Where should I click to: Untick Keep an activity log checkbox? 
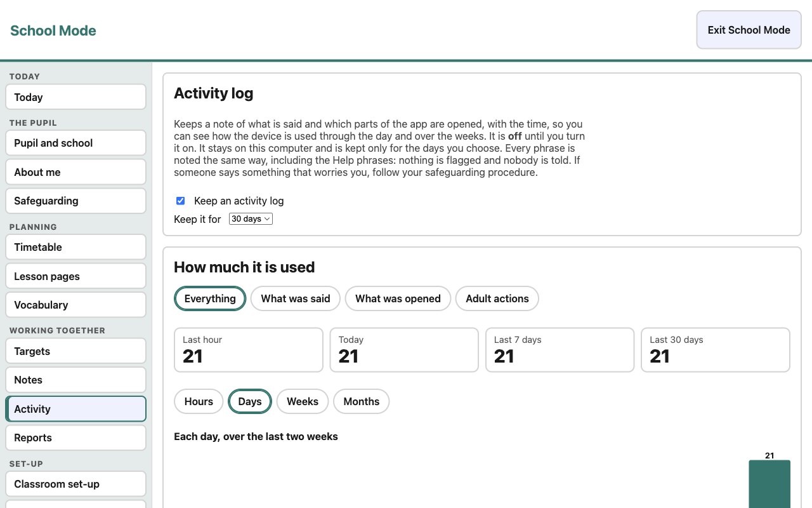181,201
